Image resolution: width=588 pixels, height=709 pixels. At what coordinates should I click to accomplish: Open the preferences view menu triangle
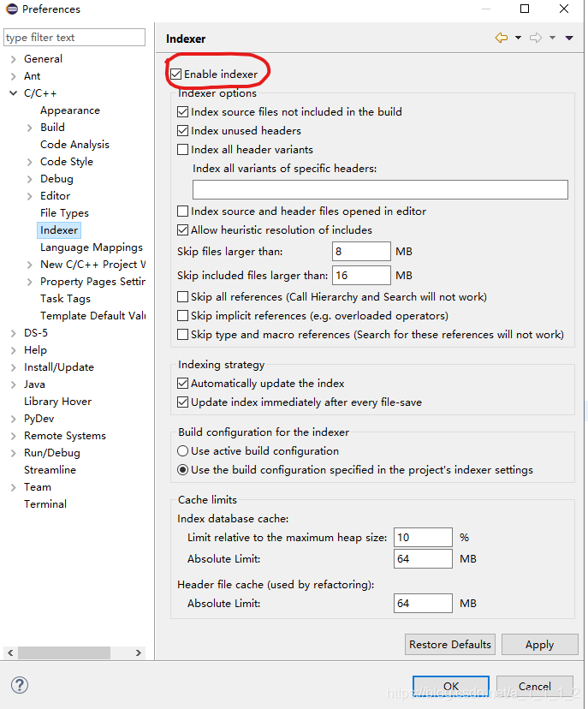click(x=569, y=38)
